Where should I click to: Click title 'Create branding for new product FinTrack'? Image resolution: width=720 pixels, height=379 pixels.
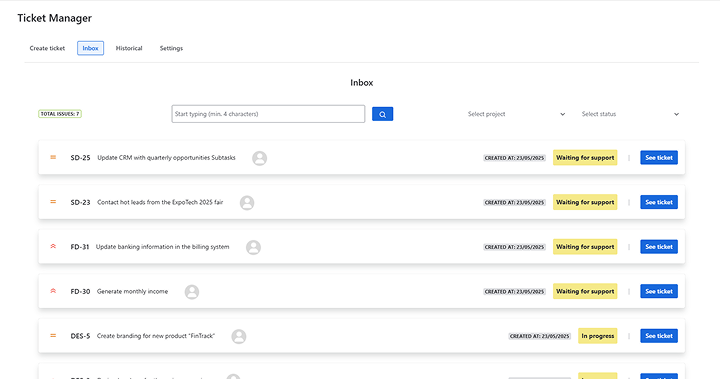[156, 336]
